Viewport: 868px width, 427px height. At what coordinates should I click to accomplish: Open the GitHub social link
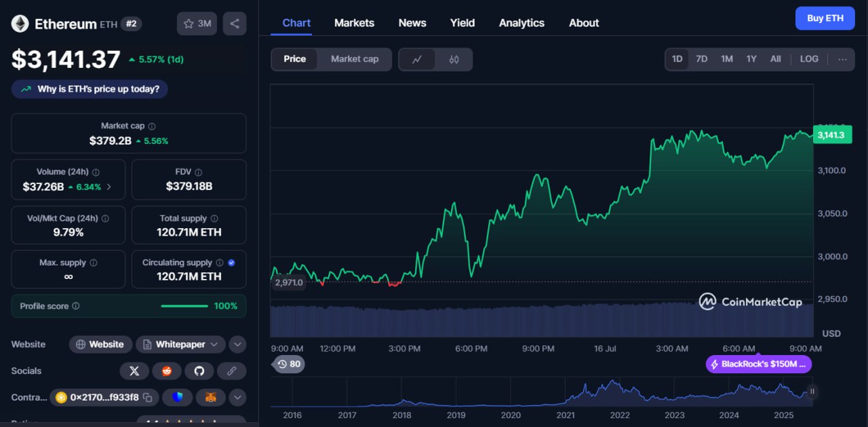(x=199, y=371)
